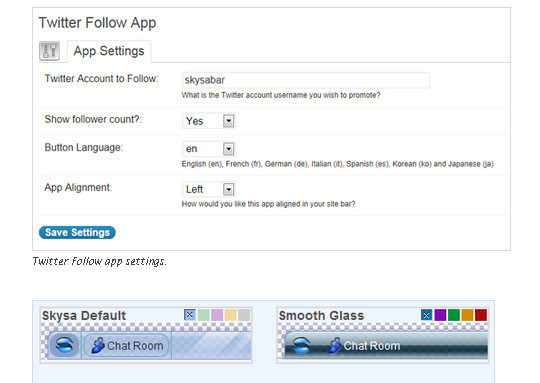Open the App Settings tab

[109, 51]
